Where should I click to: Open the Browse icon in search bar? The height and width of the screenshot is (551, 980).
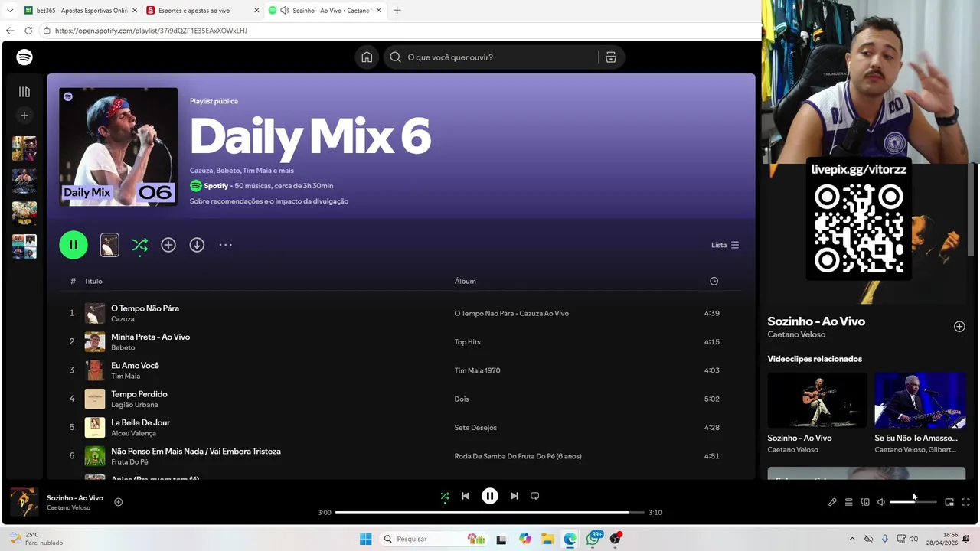pyautogui.click(x=611, y=57)
